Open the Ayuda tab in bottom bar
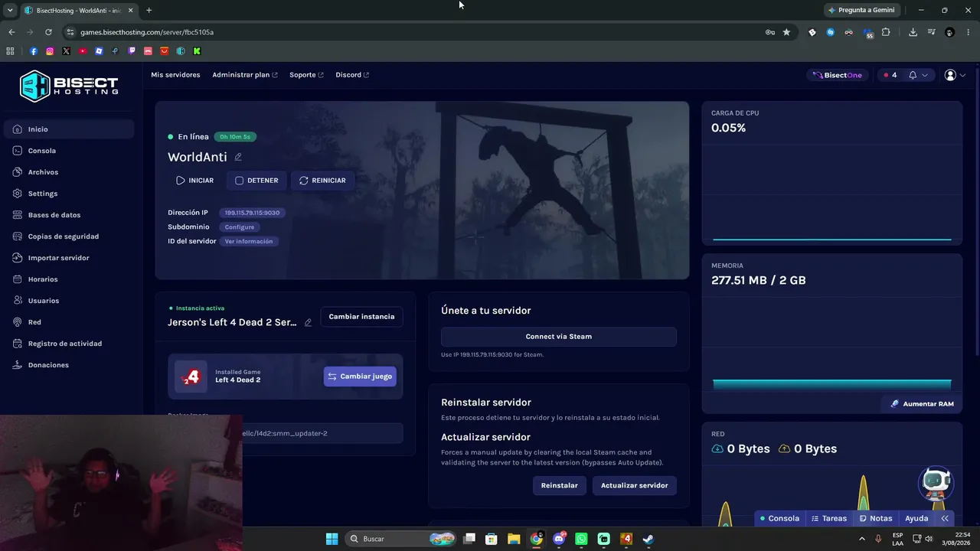The height and width of the screenshot is (551, 980). pyautogui.click(x=916, y=519)
